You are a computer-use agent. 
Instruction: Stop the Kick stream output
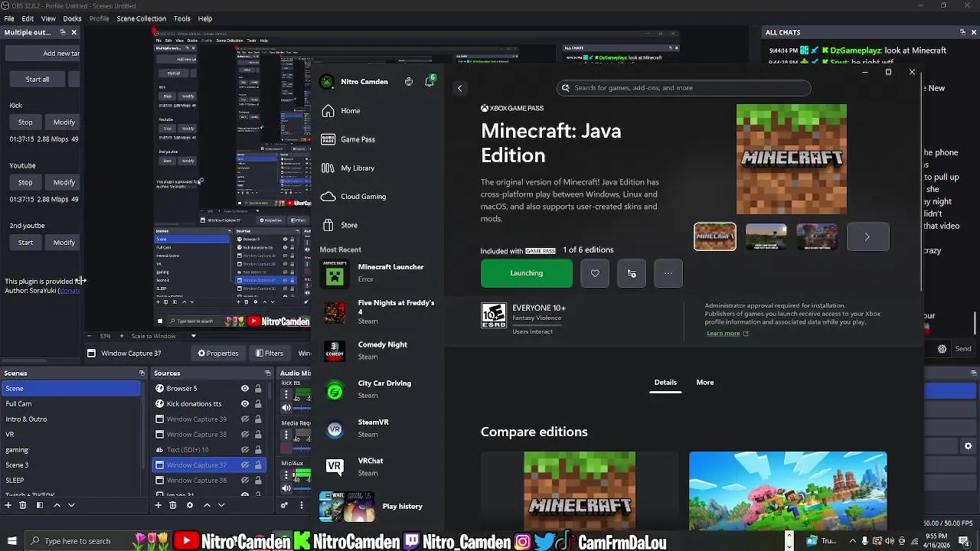point(25,122)
